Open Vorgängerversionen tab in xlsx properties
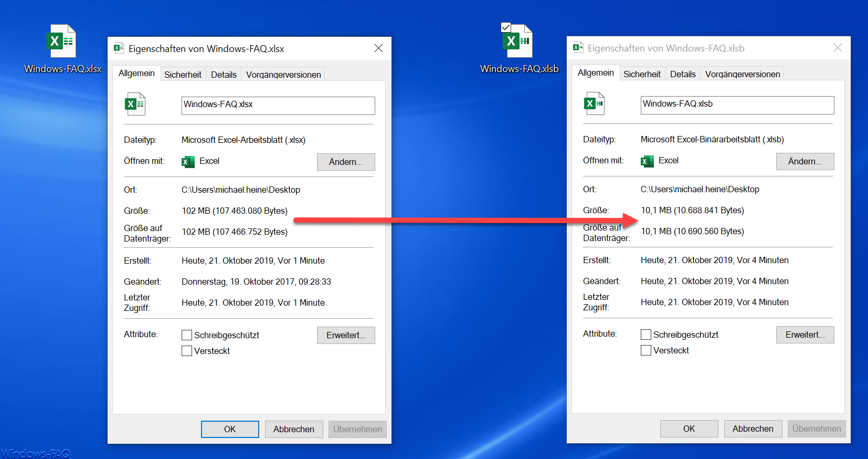 coord(283,75)
